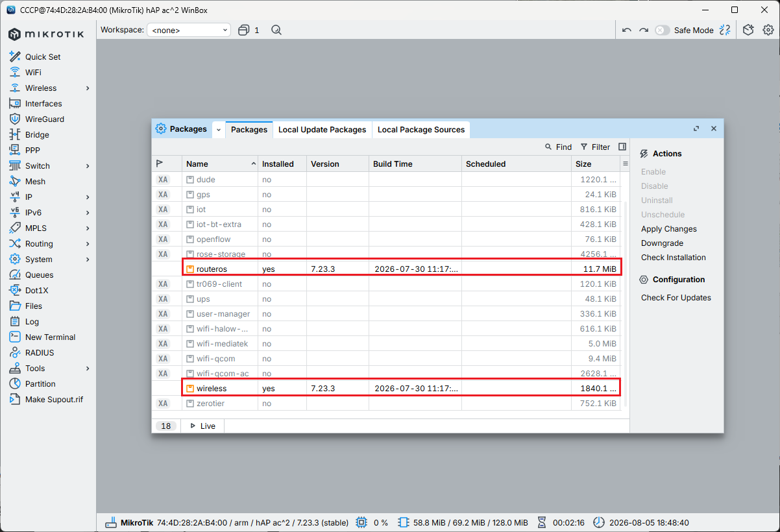Open the Mesh section
The image size is (780, 532).
[x=35, y=181]
